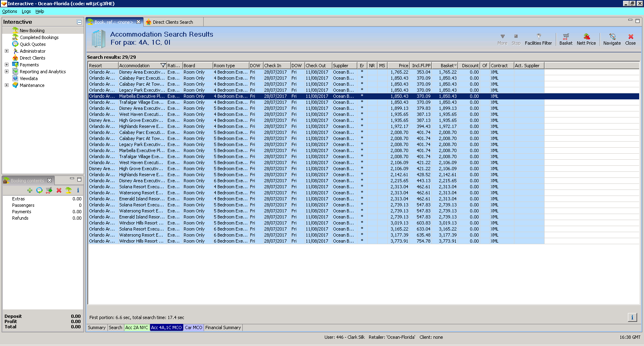Click the palm tree island icon in Booking contents

point(68,190)
